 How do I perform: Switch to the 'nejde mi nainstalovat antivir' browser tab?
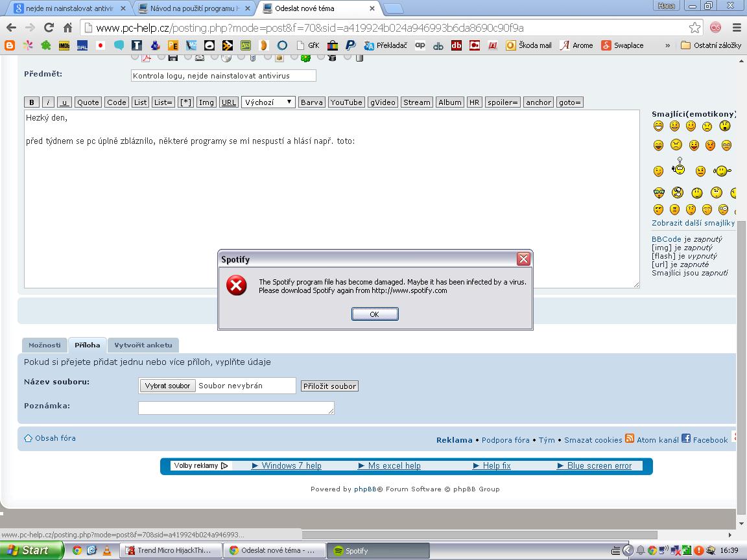(x=69, y=8)
